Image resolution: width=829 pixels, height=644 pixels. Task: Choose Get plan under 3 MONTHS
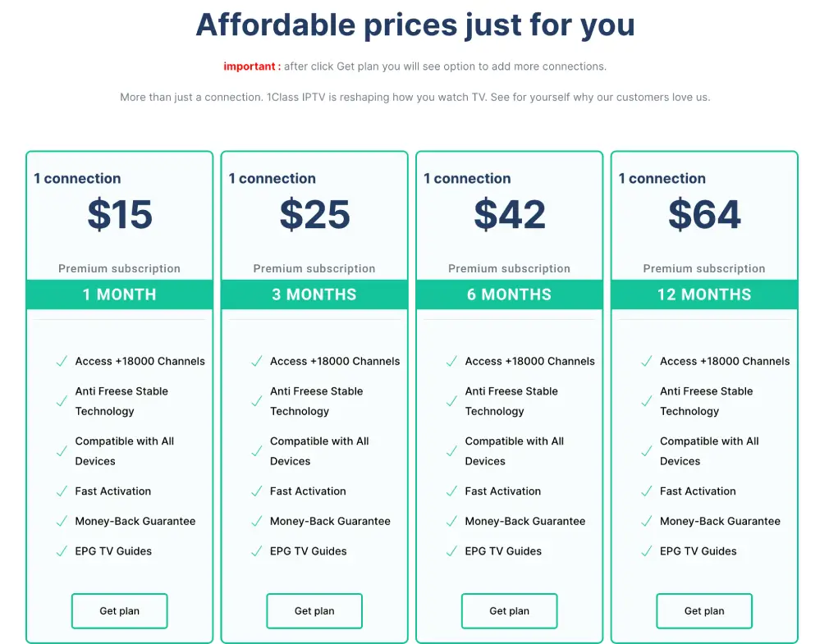[314, 610]
